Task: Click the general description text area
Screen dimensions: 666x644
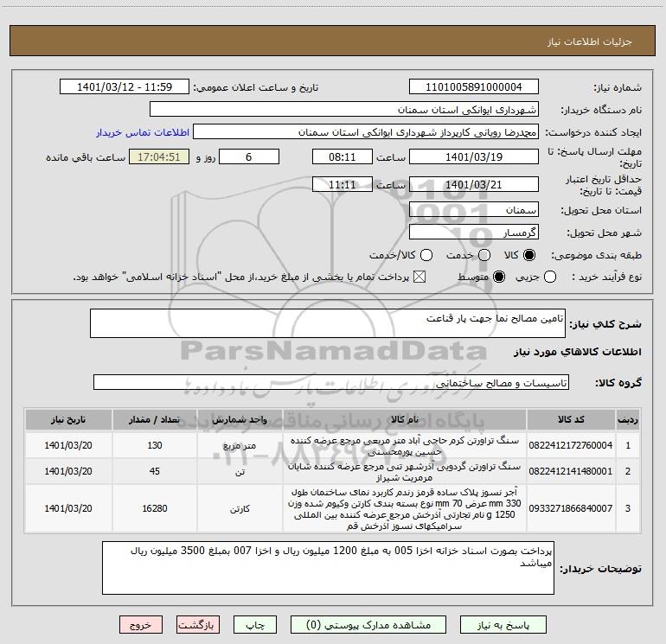Action: click(x=328, y=323)
